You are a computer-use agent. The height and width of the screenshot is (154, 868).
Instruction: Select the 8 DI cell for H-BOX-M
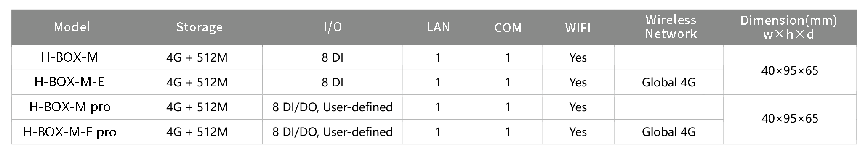pyautogui.click(x=333, y=57)
